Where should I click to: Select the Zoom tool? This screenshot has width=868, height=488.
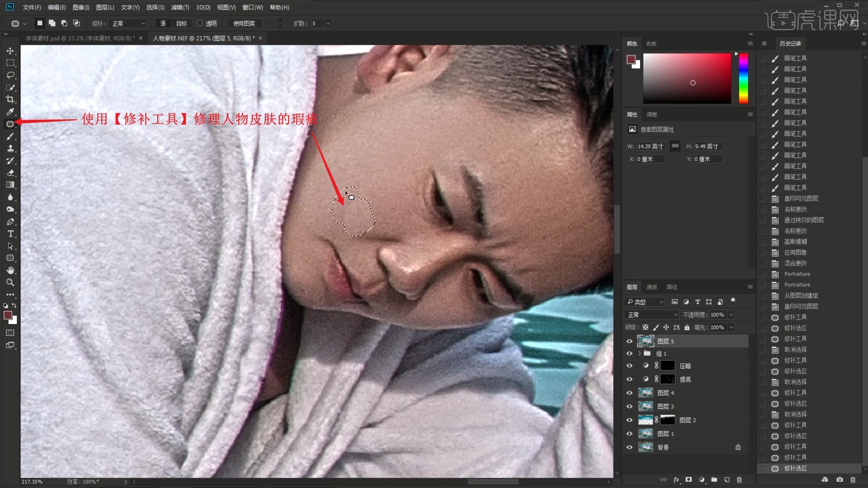point(10,282)
